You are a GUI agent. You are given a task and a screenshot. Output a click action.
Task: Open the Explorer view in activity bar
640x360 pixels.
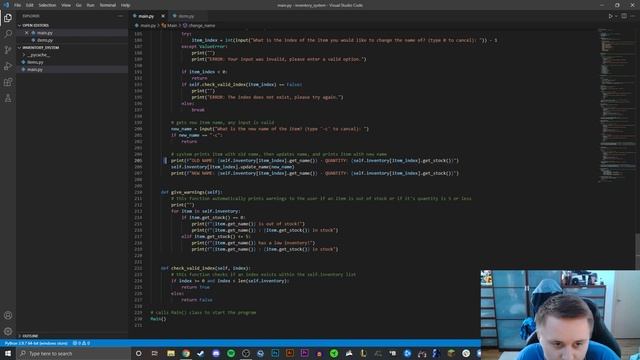point(8,18)
